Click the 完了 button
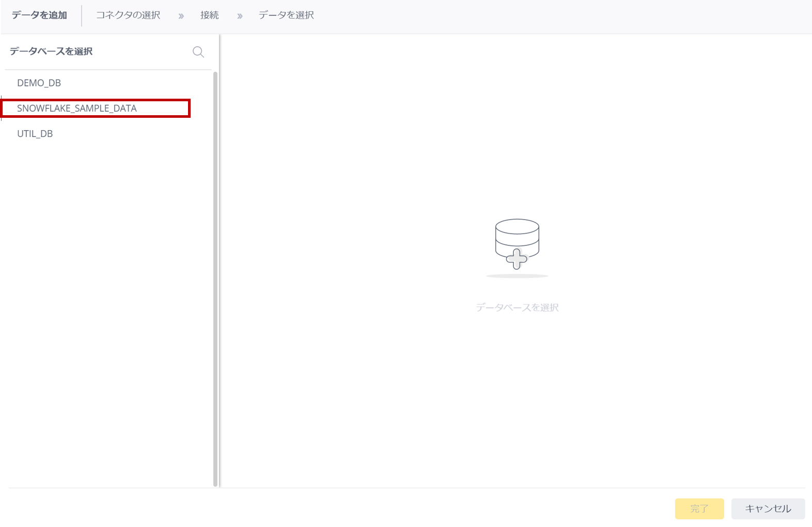 (699, 509)
